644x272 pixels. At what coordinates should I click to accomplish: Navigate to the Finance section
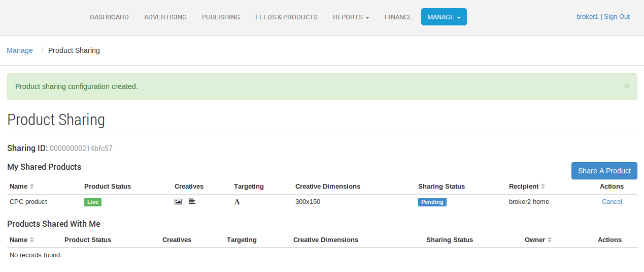pos(398,17)
